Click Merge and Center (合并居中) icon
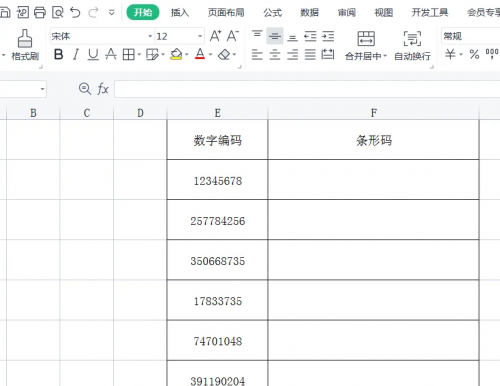The image size is (500, 386). [x=366, y=39]
